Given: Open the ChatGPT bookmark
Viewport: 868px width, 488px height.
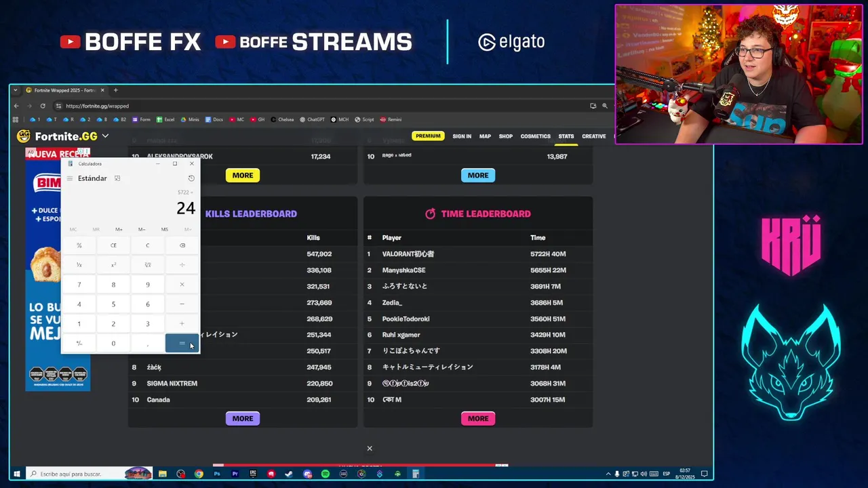Looking at the screenshot, I should click(312, 119).
